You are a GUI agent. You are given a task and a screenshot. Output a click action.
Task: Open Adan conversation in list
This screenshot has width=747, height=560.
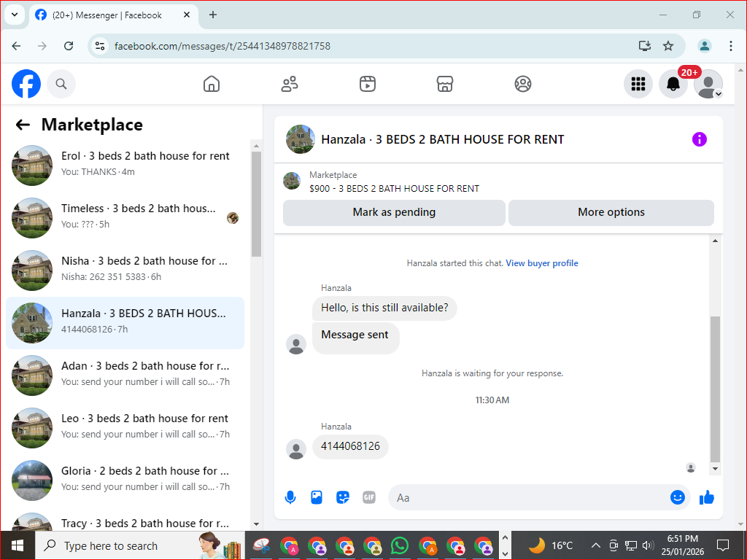pyautogui.click(x=125, y=376)
